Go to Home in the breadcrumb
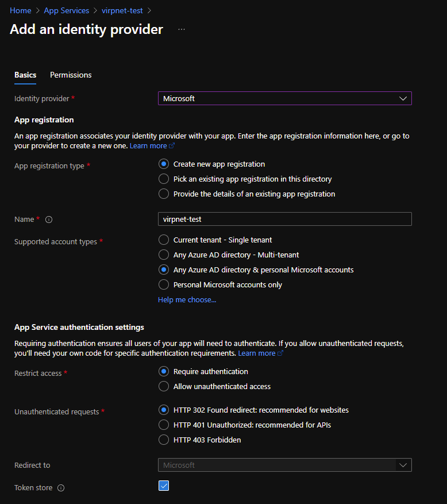This screenshot has width=447, height=504. tap(21, 10)
